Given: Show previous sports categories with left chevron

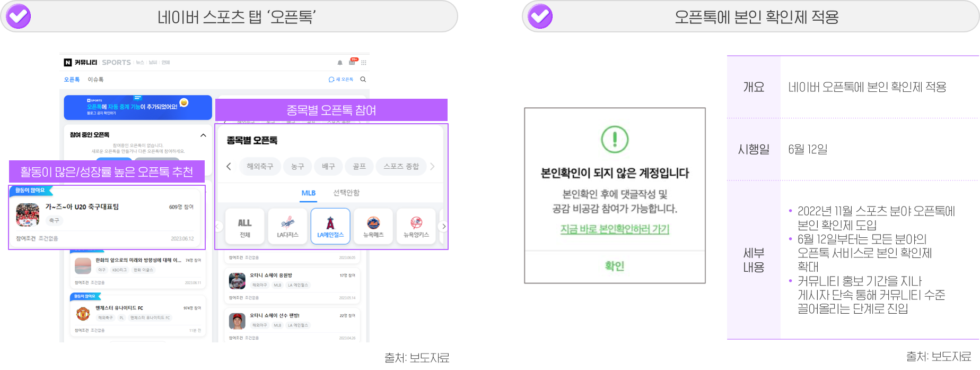Looking at the screenshot, I should (229, 166).
